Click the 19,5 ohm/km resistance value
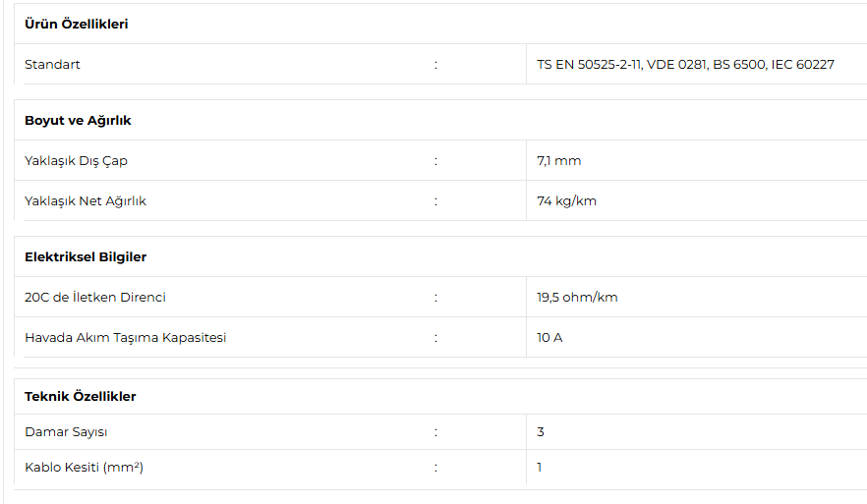 pos(577,298)
